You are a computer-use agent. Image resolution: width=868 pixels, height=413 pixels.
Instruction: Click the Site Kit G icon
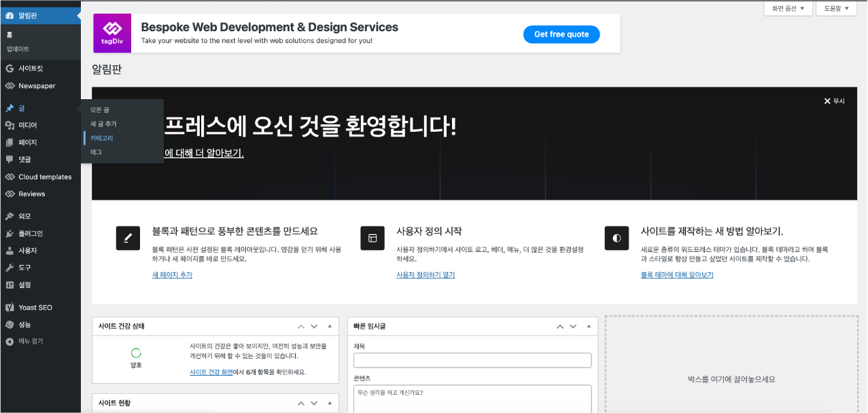pos(10,69)
